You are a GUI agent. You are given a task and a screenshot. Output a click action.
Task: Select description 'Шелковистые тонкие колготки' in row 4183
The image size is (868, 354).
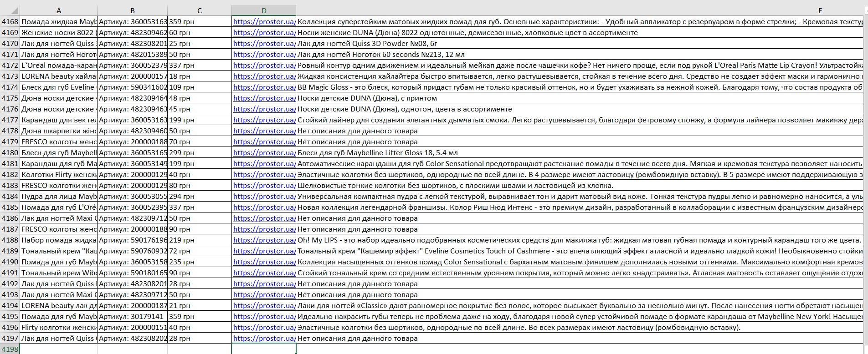click(x=580, y=185)
